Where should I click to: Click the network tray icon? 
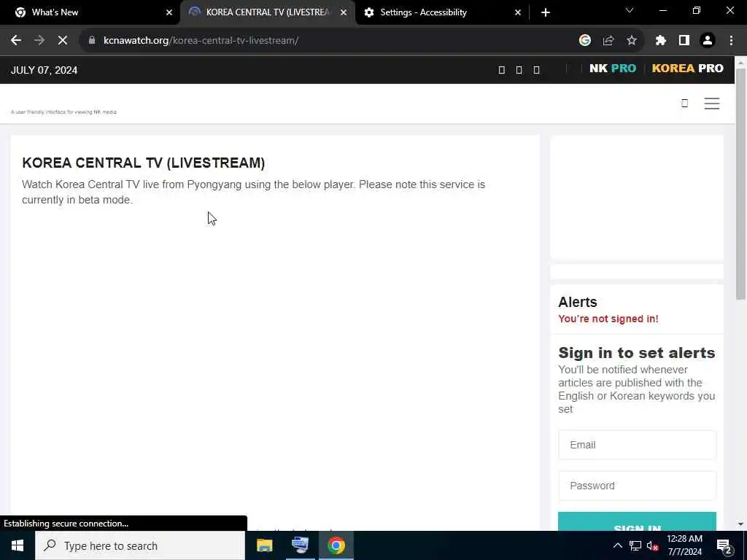point(635,545)
